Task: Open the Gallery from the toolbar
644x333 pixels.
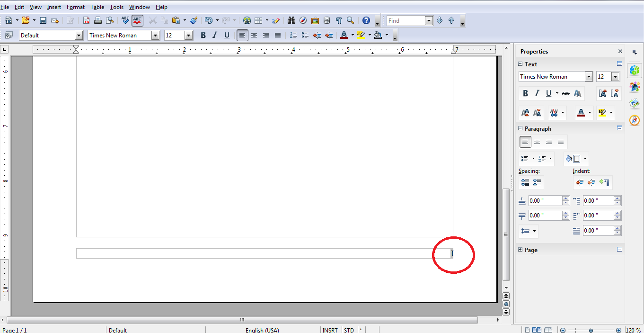Action: [315, 20]
